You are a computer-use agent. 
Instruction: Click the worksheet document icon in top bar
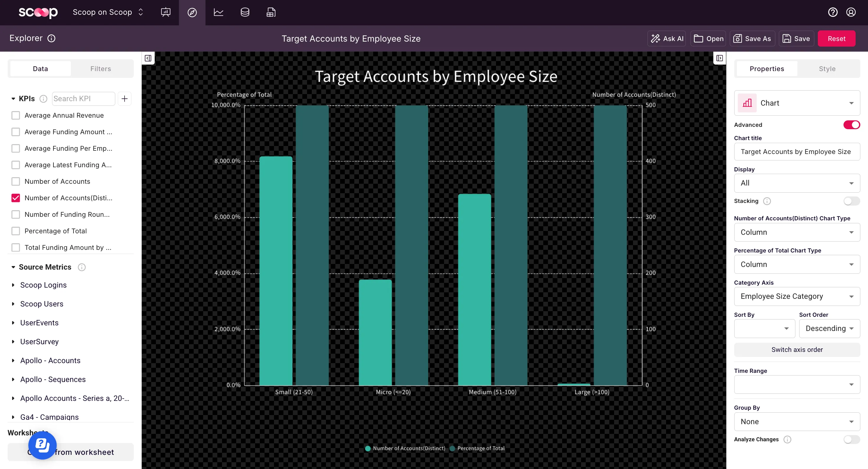point(271,12)
